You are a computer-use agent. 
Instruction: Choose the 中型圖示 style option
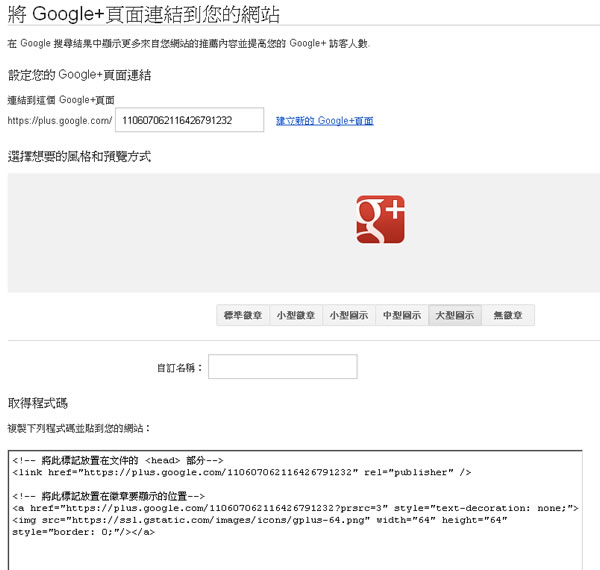tap(402, 315)
